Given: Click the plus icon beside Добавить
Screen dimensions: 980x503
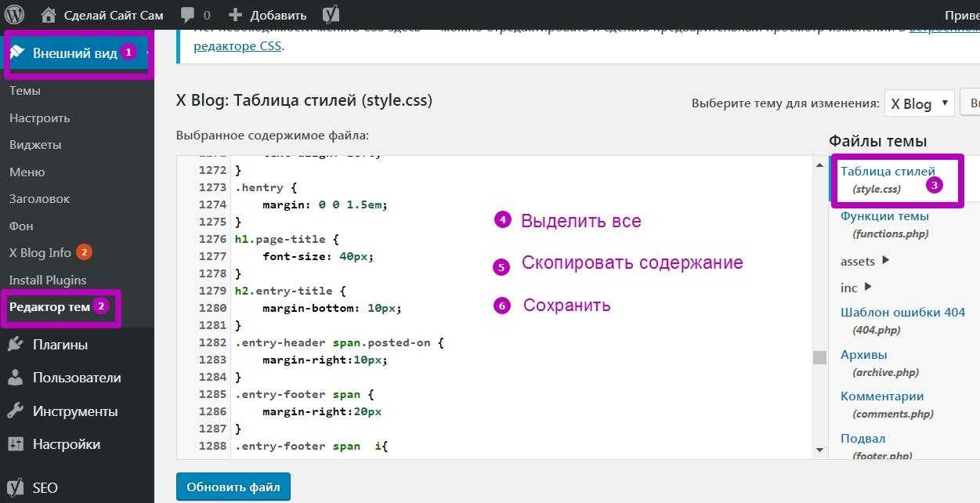Looking at the screenshot, I should [x=235, y=14].
